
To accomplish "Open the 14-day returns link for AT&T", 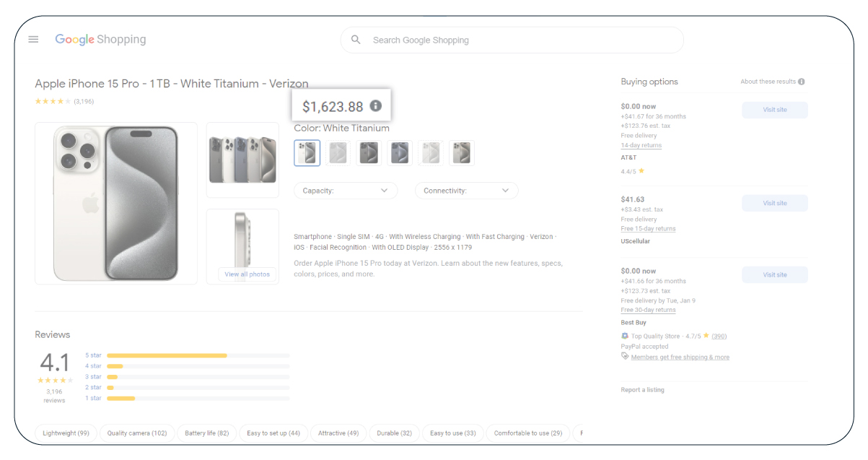I will [641, 145].
